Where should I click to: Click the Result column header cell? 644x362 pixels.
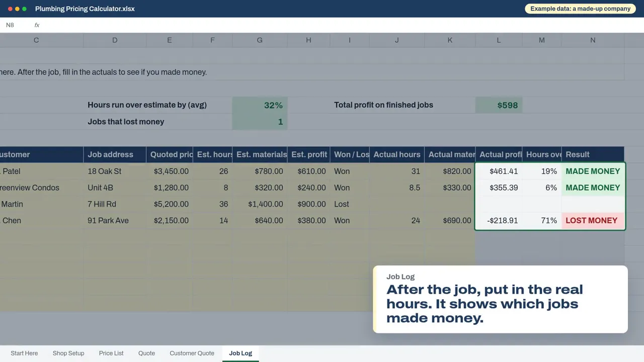coord(593,154)
